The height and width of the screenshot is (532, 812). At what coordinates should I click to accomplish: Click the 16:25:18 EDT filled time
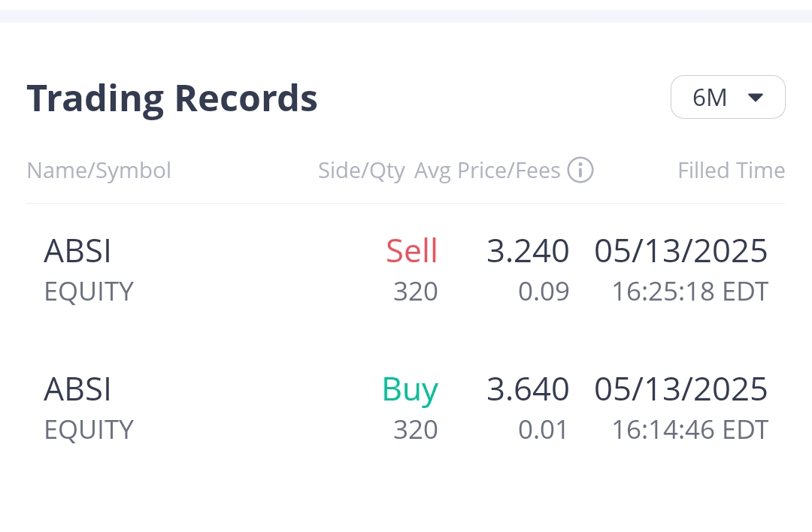click(689, 292)
